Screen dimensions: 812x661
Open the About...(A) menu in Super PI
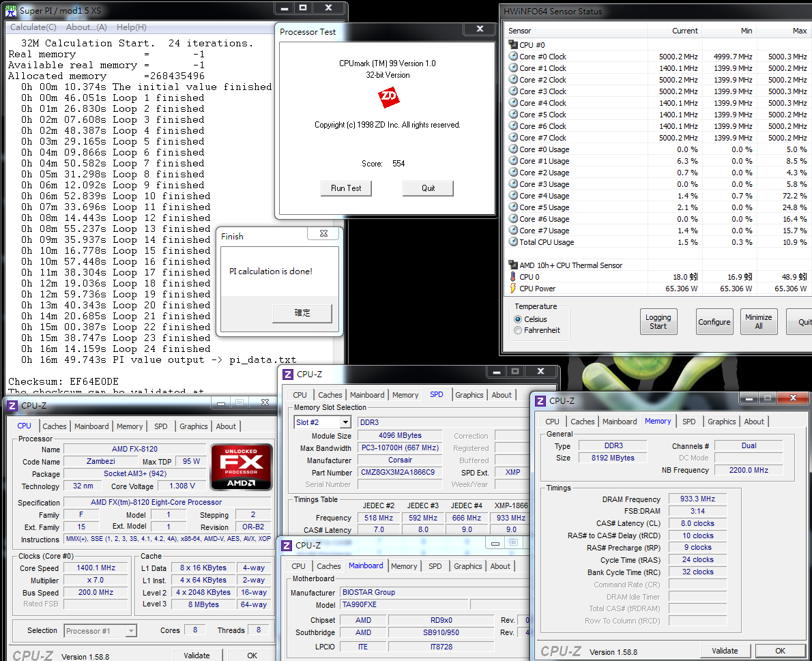tap(87, 27)
